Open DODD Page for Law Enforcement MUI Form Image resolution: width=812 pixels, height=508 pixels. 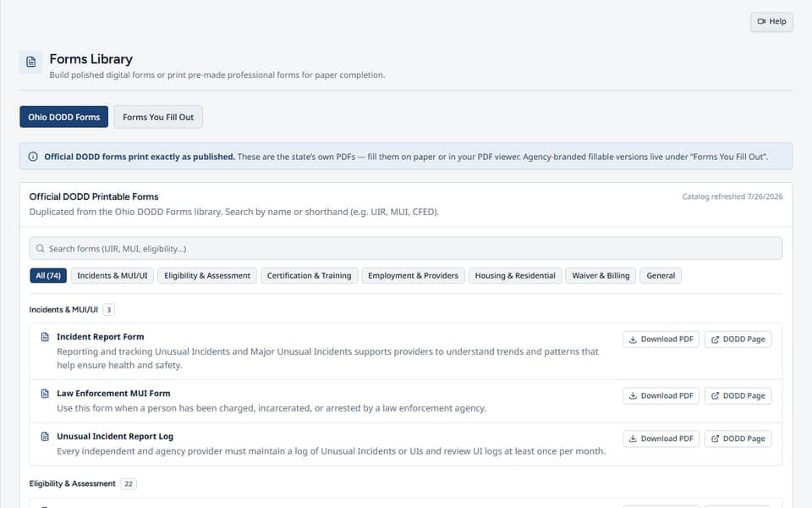738,396
